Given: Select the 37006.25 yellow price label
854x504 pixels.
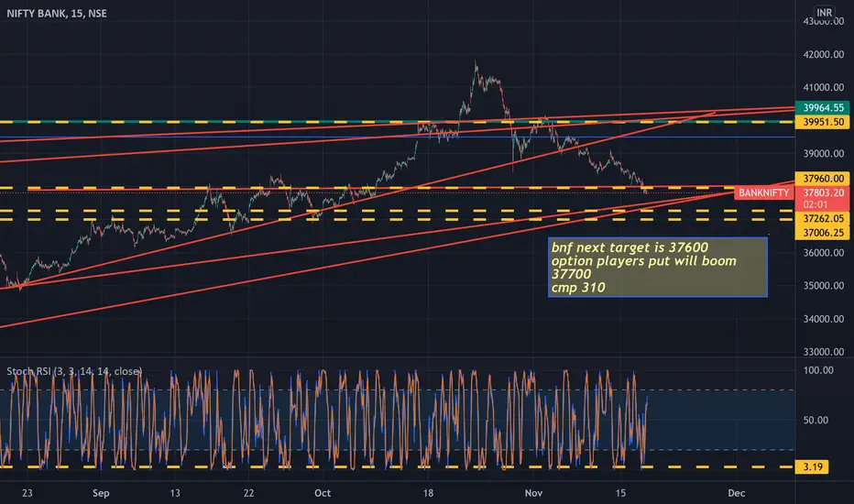Looking at the screenshot, I should (823, 233).
